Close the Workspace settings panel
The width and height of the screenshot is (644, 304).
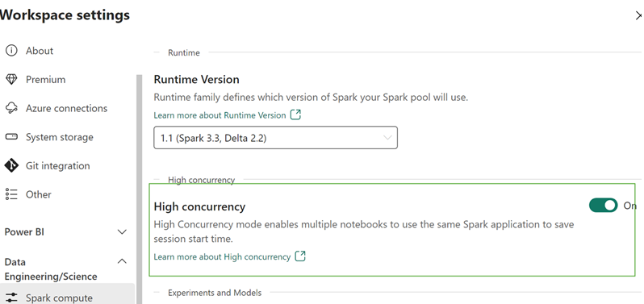(638, 15)
